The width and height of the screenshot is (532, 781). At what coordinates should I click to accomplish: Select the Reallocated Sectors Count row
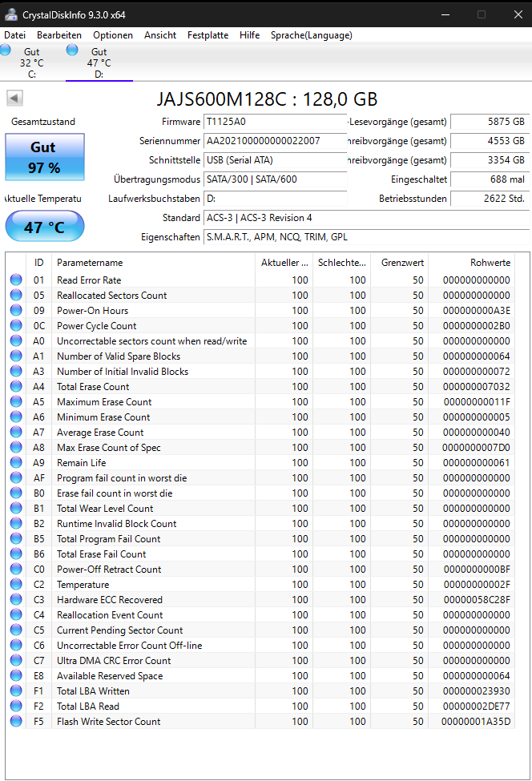260,296
